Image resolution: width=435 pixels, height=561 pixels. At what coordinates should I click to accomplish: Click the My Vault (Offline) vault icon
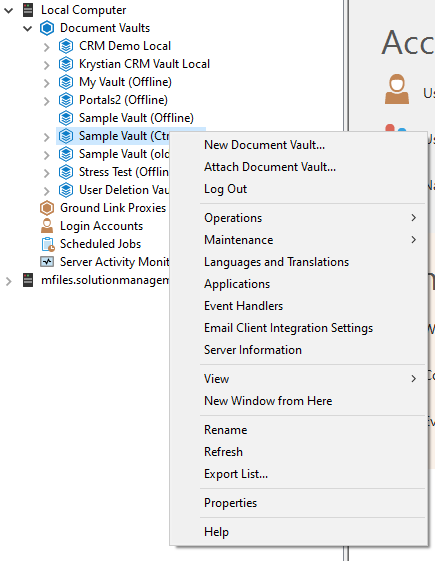[66, 82]
